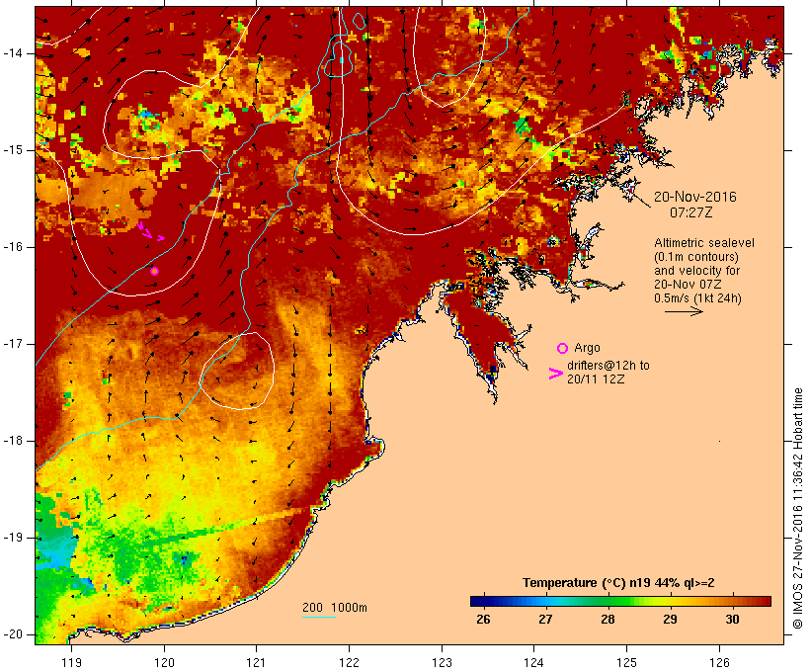Click the '200 1000m' depth label

[335, 608]
